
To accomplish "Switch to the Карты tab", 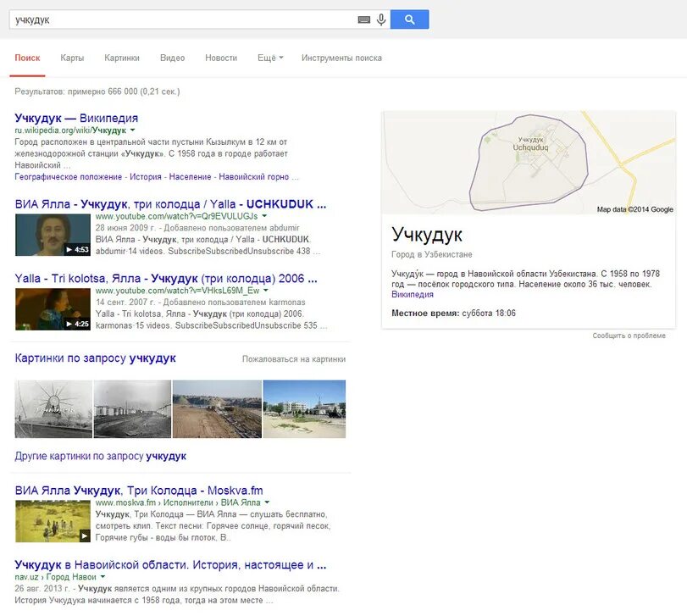I will point(72,58).
